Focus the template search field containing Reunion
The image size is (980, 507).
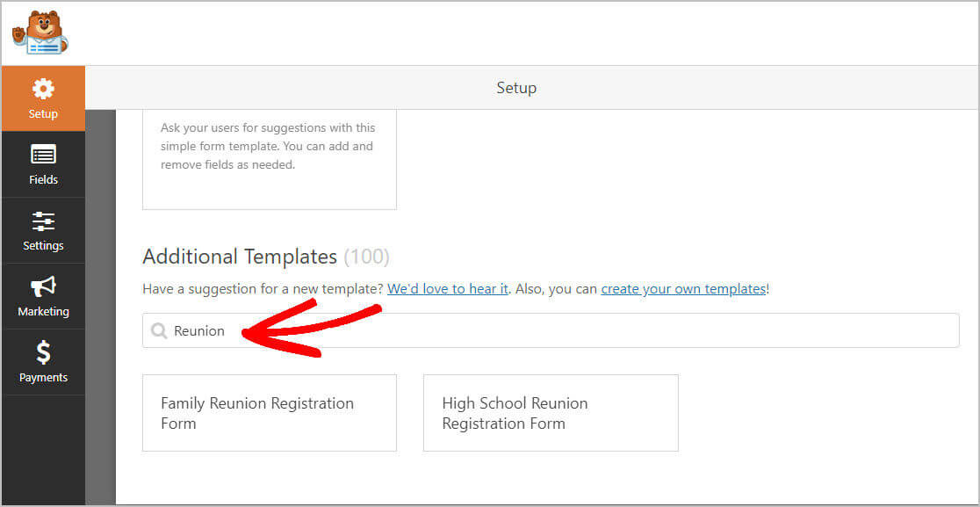point(551,330)
